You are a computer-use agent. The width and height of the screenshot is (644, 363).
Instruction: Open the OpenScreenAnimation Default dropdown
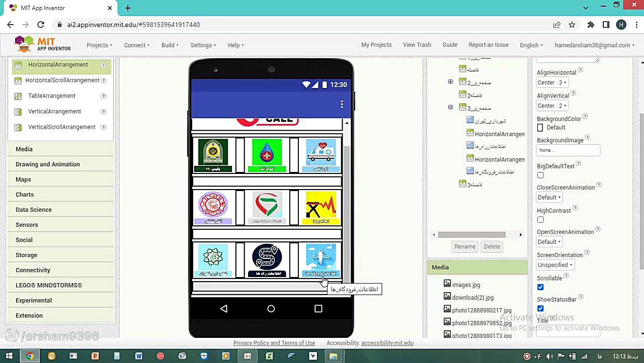[549, 242]
